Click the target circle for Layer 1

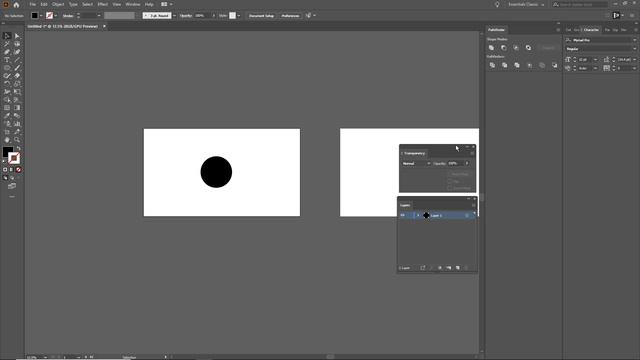coord(467,216)
